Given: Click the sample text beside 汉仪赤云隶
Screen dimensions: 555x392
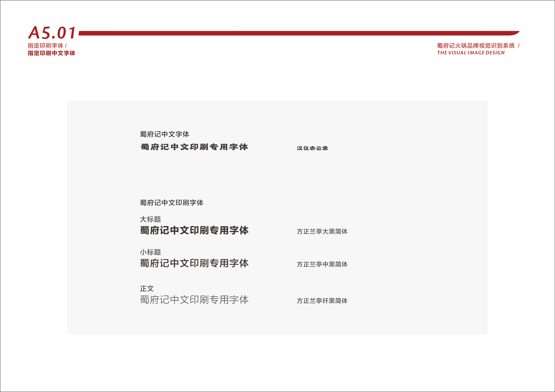Looking at the screenshot, I should (x=194, y=147).
